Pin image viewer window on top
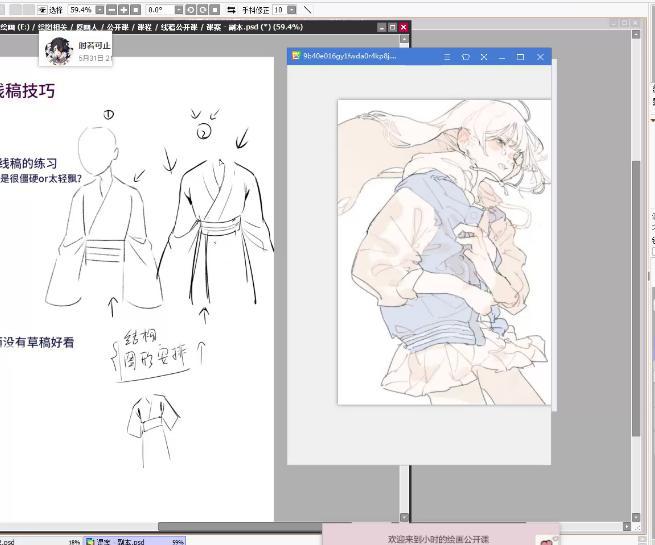655x545 pixels. point(465,57)
